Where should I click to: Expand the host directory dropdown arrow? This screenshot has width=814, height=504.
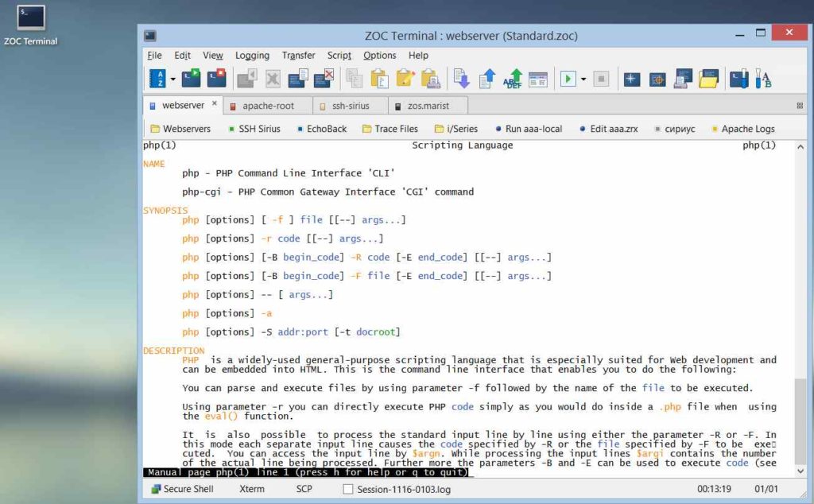pos(172,79)
